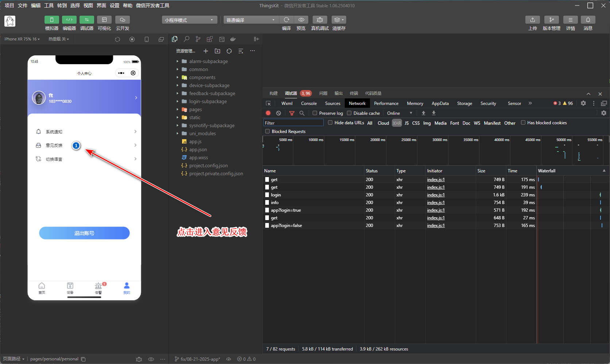Enable the Preserve log checkbox
The width and height of the screenshot is (610, 364).
tap(315, 113)
